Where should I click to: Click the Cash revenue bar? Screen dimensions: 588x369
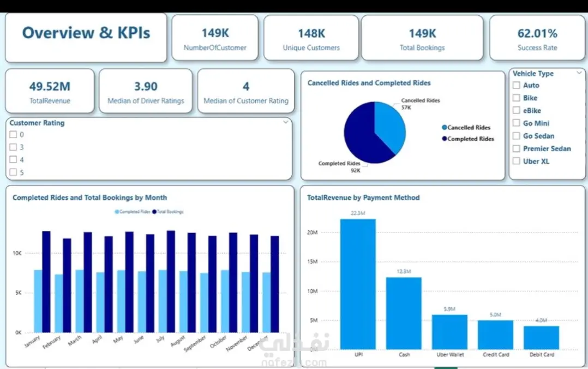pyautogui.click(x=404, y=313)
